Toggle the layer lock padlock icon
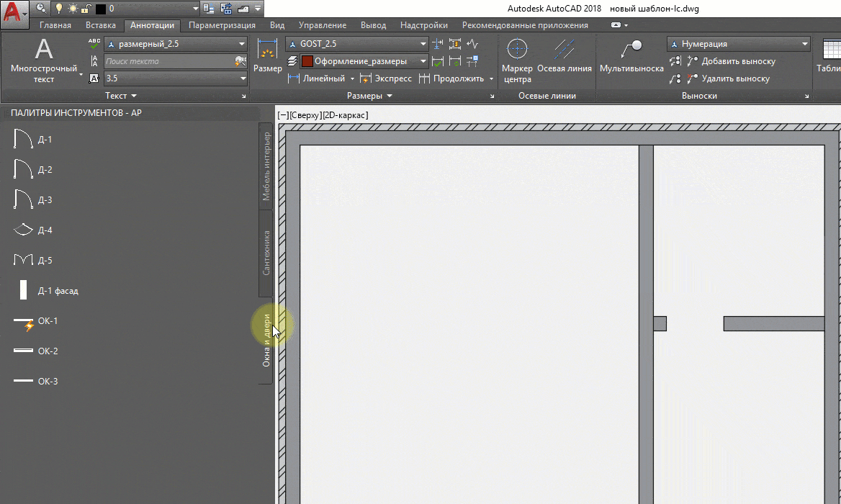This screenshot has height=504, width=841. (86, 9)
